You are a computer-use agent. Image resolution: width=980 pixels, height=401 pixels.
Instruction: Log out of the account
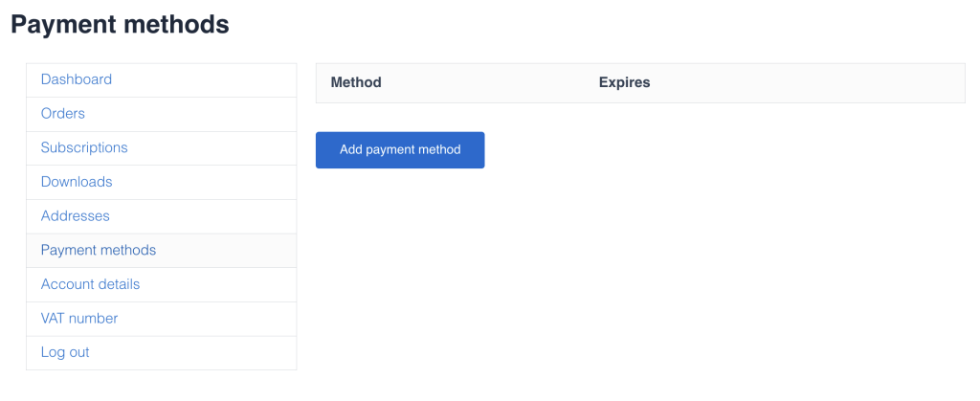[x=65, y=352]
